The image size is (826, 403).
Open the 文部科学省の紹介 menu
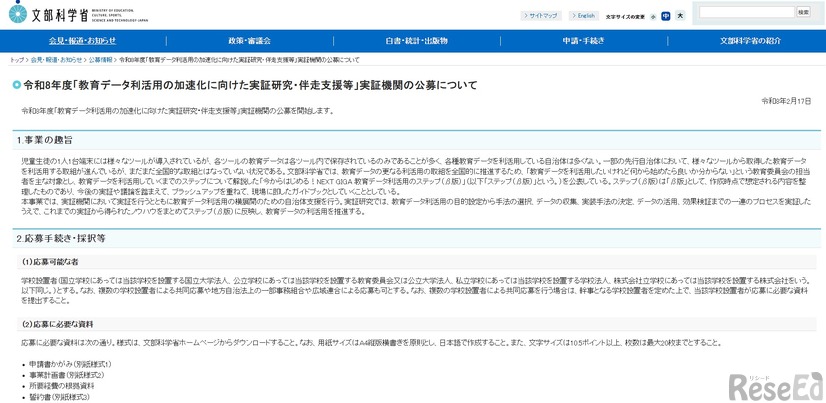751,41
